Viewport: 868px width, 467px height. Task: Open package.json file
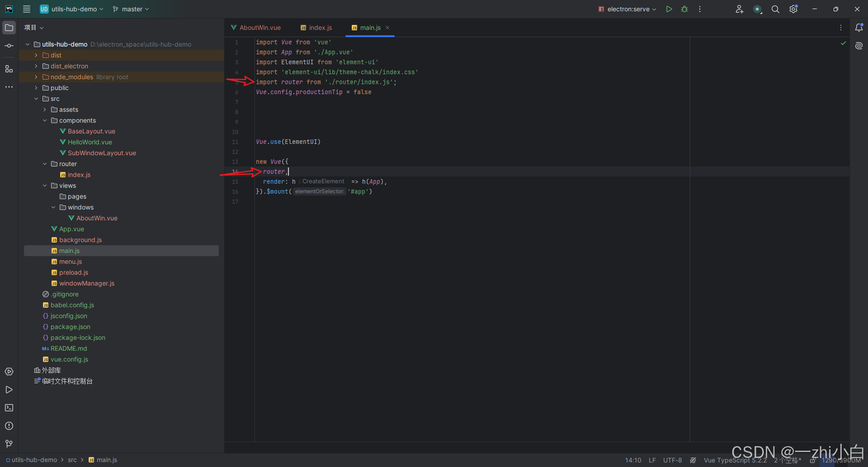70,327
